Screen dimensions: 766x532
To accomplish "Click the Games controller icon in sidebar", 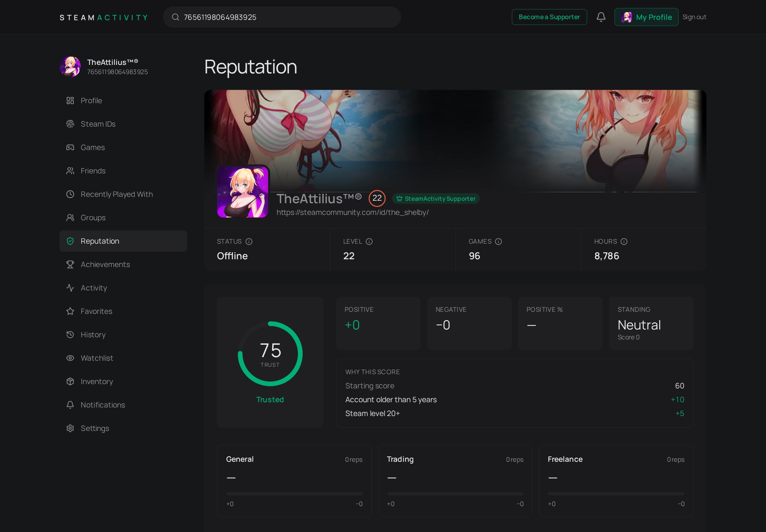I will [70, 148].
